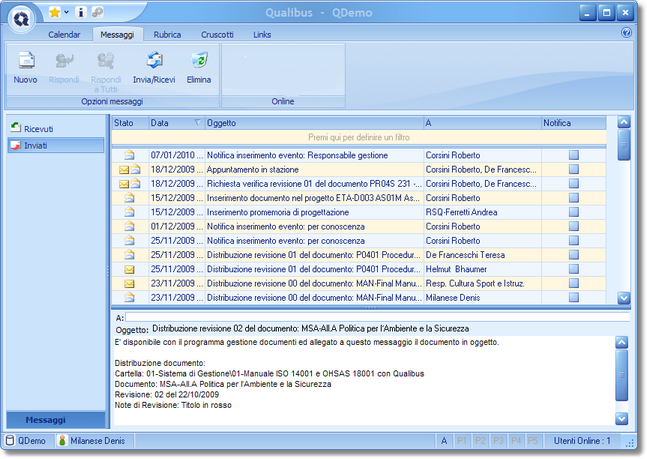647x459 pixels.
Task: Toggle Notifica checkbox for Resp. Cultura Sport row
Action: coord(574,283)
